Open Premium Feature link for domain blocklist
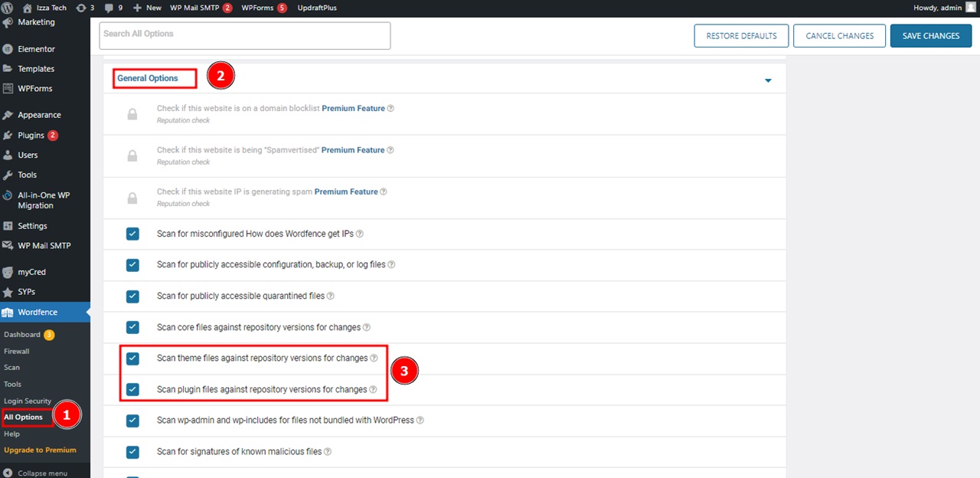Screen dimensions: 980x478 click(x=353, y=109)
